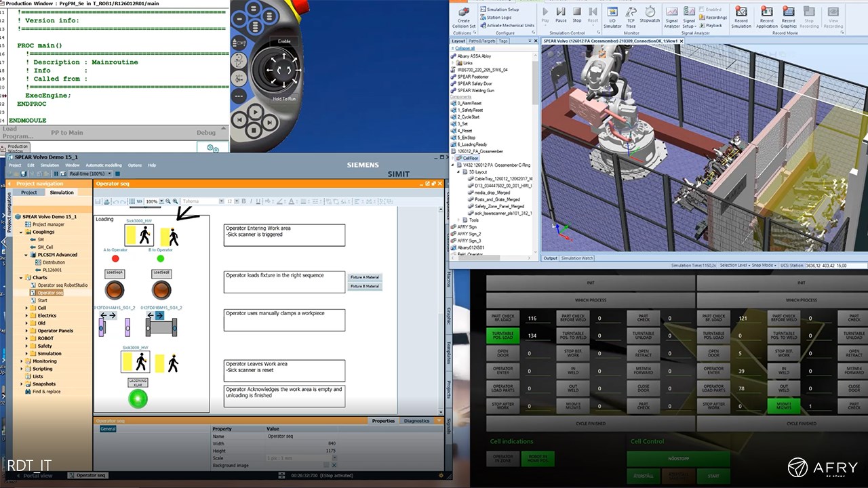
Task: Toggle the LoadSeqA orange pushbutton
Action: 115,290
